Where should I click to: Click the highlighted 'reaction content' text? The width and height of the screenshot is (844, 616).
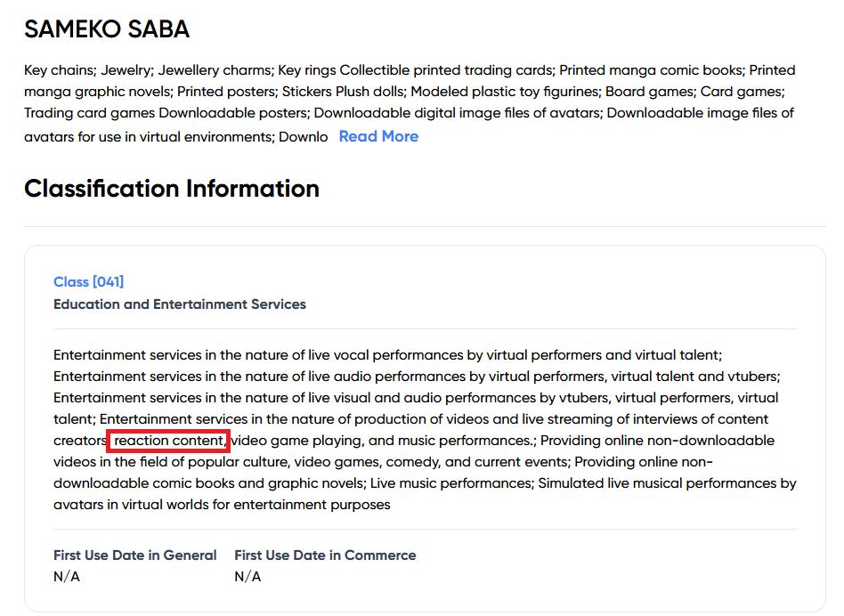pyautogui.click(x=169, y=441)
